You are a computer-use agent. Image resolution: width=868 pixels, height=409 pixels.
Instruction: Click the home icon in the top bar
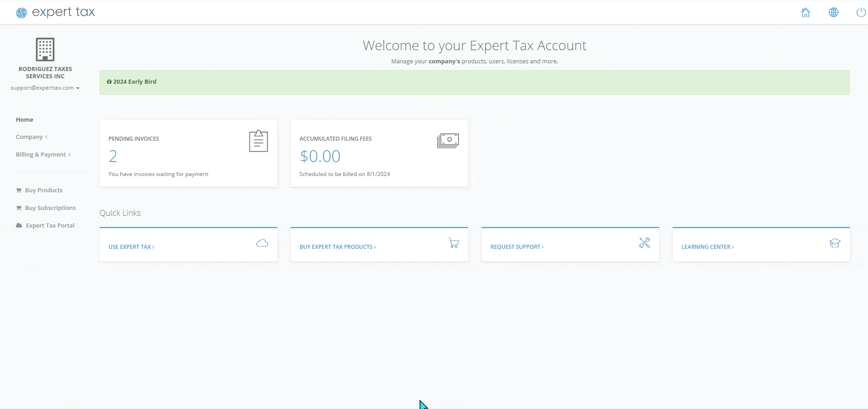(x=806, y=12)
